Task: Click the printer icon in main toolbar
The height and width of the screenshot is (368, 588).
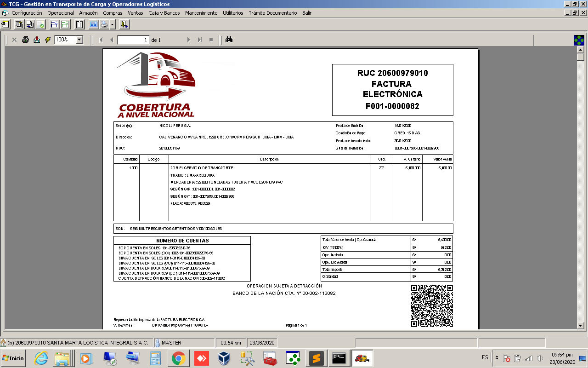Action: 103,24
